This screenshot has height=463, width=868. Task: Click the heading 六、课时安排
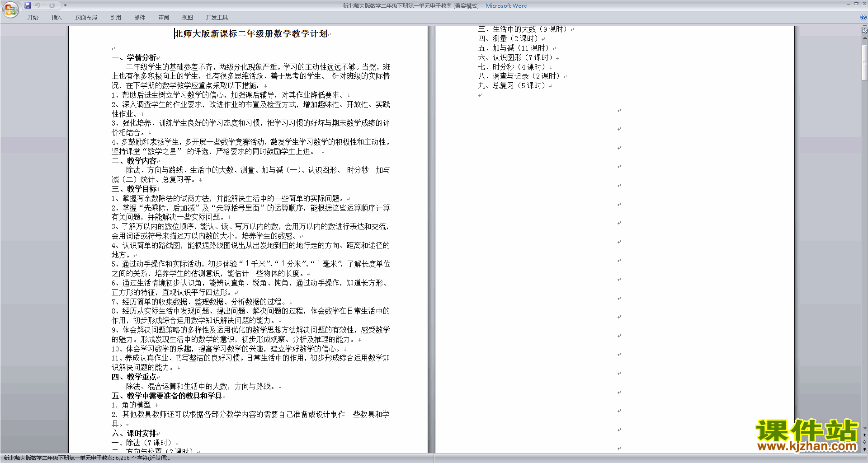pos(134,433)
